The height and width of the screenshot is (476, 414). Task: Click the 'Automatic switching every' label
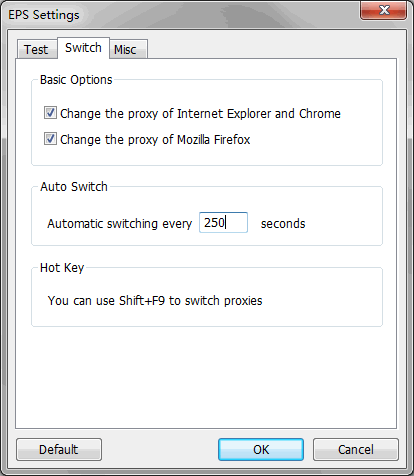120,223
